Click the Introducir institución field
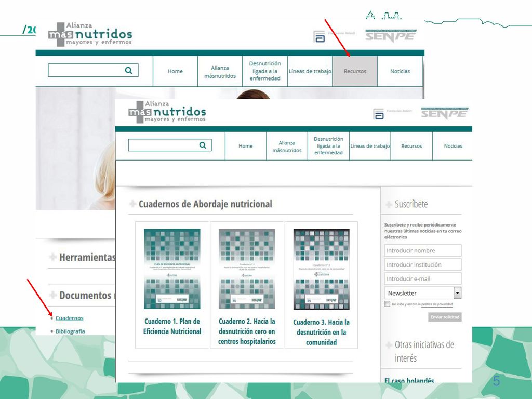The image size is (532, 399). click(423, 264)
